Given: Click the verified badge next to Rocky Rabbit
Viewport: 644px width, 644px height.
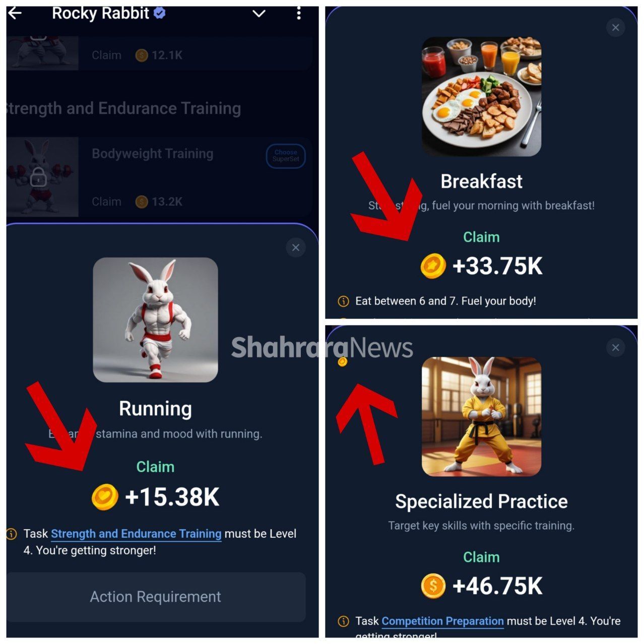Looking at the screenshot, I should [160, 14].
